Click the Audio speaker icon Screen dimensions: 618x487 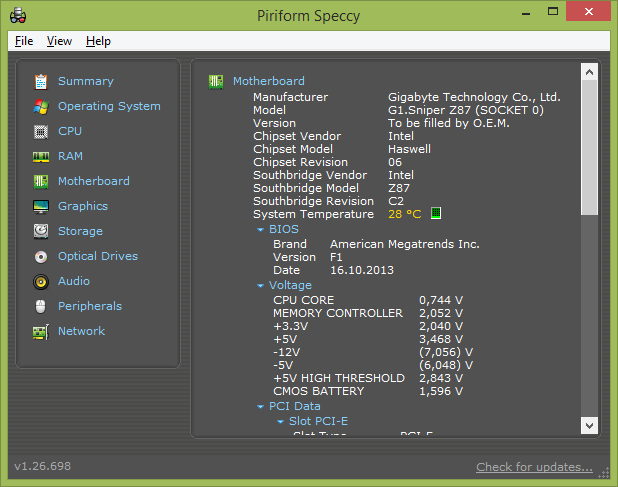click(x=41, y=282)
